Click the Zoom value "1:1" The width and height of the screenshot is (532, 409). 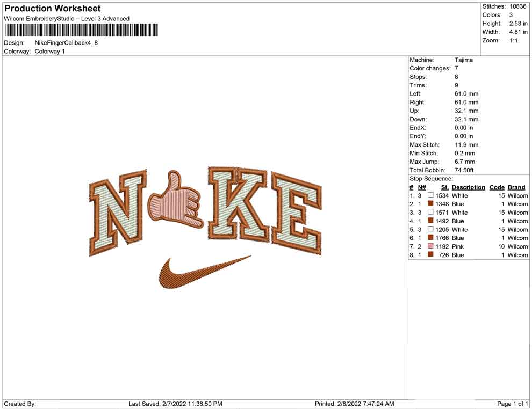513,40
